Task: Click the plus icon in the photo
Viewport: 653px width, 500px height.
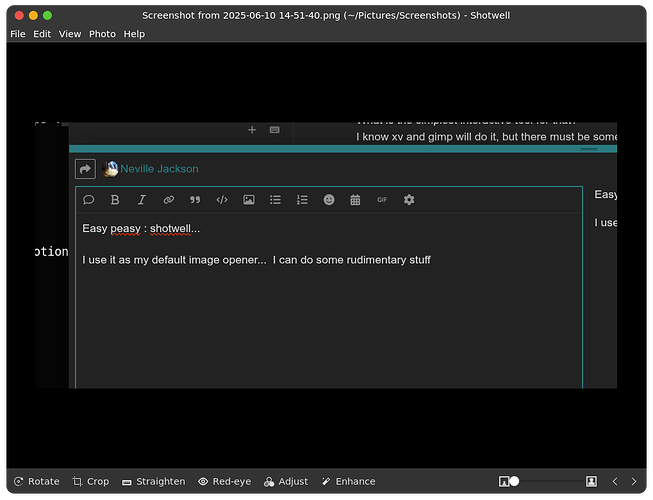Action: point(252,130)
